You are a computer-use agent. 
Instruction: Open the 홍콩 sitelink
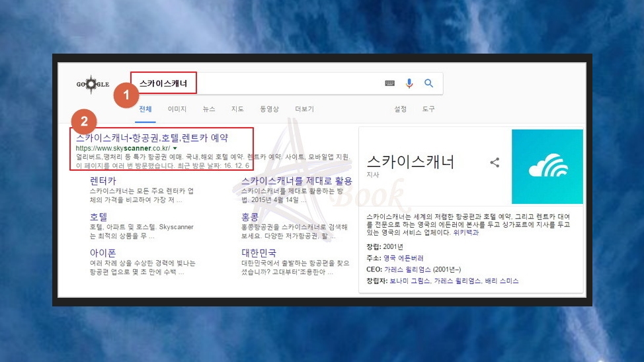pyautogui.click(x=250, y=216)
